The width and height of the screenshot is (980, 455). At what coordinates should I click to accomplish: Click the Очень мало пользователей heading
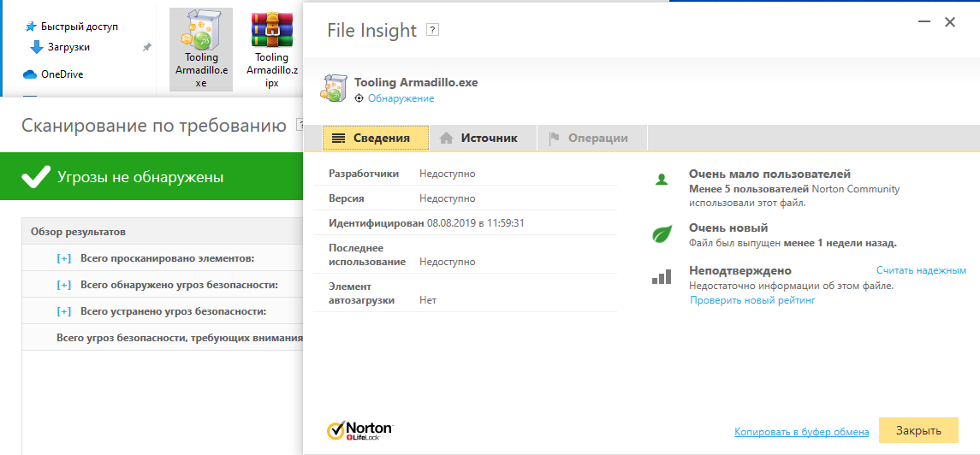(x=770, y=174)
